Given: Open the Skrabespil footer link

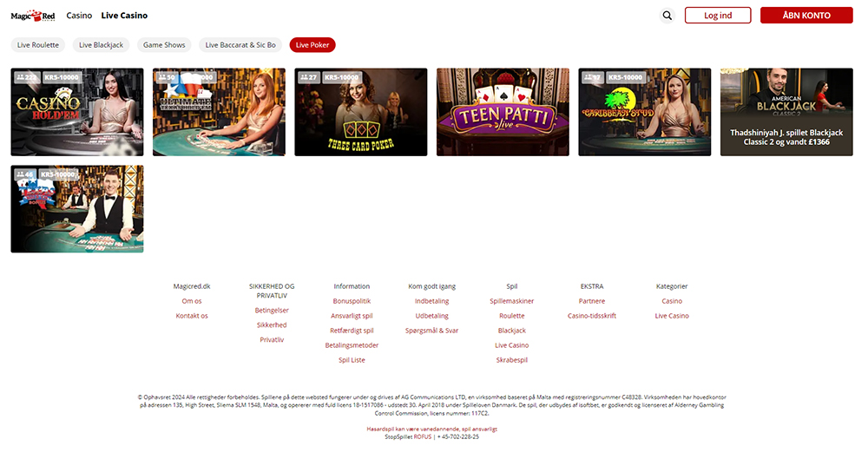Looking at the screenshot, I should tap(511, 360).
